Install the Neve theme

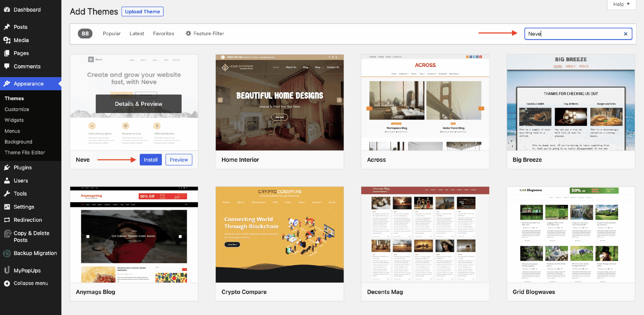tap(151, 160)
